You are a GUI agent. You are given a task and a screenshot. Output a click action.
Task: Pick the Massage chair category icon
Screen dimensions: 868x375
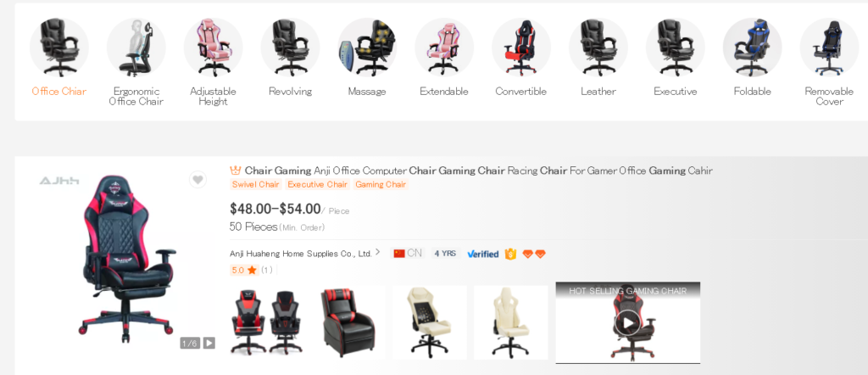367,47
